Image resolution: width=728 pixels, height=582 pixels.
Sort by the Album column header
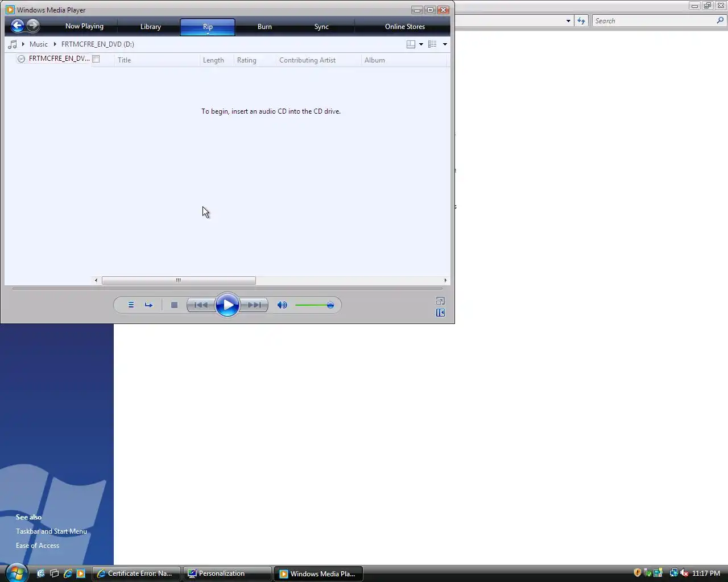pos(404,60)
